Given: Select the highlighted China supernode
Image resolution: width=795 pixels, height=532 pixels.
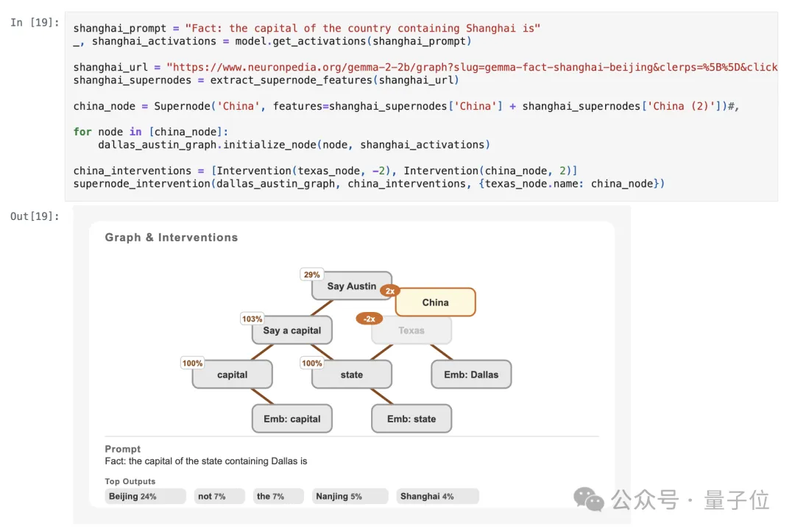Looking at the screenshot, I should (436, 302).
